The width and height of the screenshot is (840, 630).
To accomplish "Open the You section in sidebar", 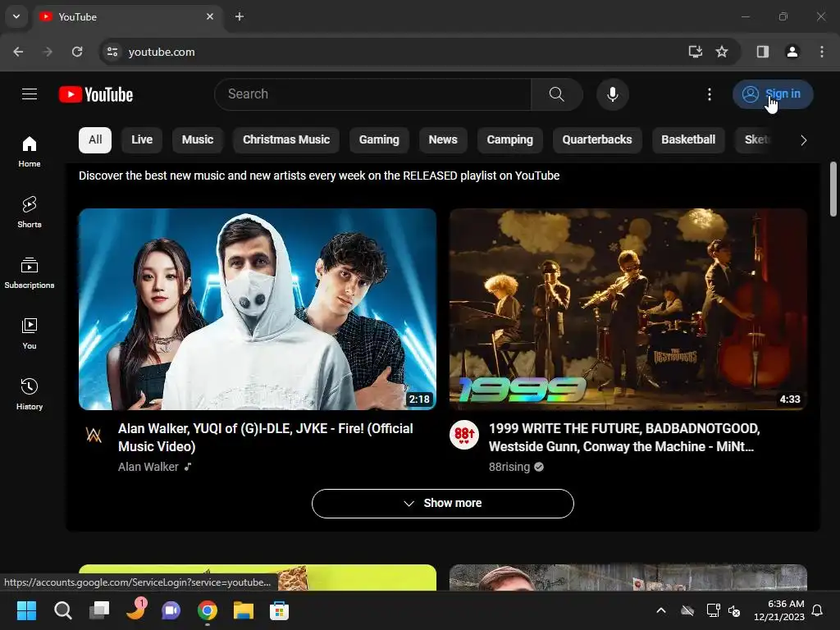I will tap(30, 333).
